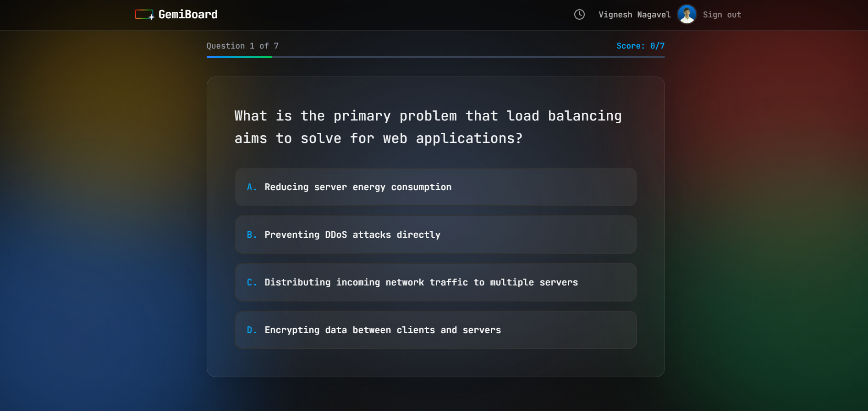
Task: Choose answer C: Distributing incoming network traffic
Action: [435, 282]
